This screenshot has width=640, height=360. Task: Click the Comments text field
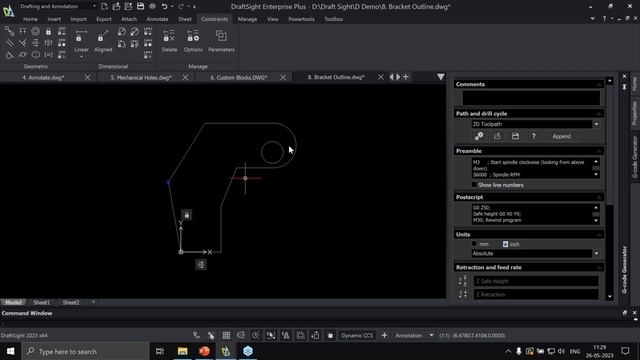click(x=531, y=98)
